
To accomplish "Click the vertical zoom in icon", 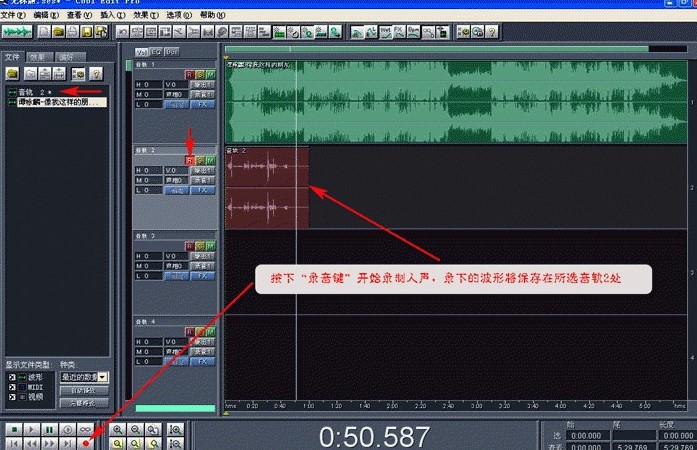I will (176, 430).
